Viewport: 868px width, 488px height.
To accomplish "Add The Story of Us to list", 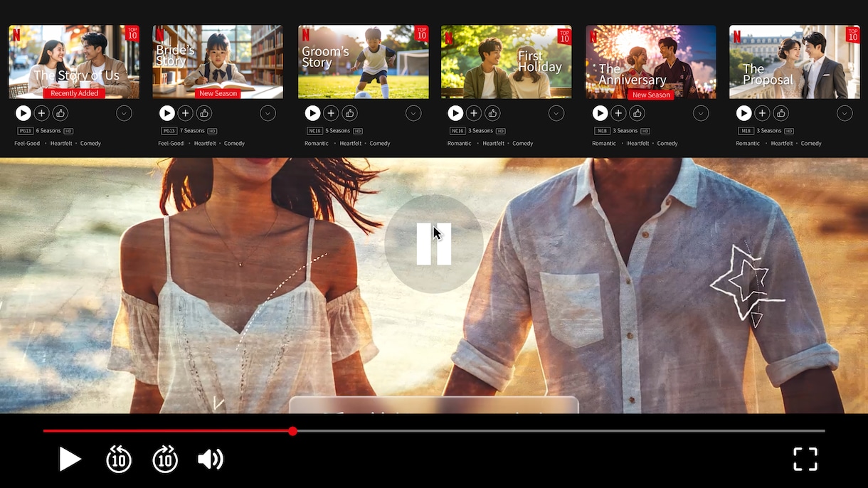I will point(42,113).
